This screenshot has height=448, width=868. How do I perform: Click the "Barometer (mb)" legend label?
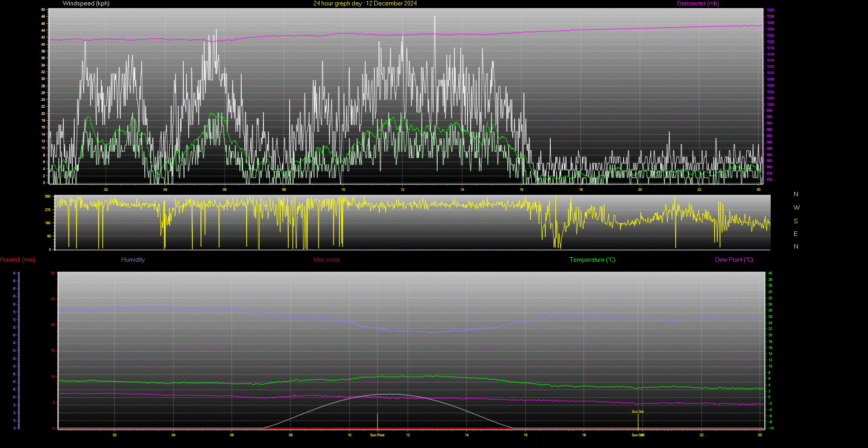tap(698, 4)
